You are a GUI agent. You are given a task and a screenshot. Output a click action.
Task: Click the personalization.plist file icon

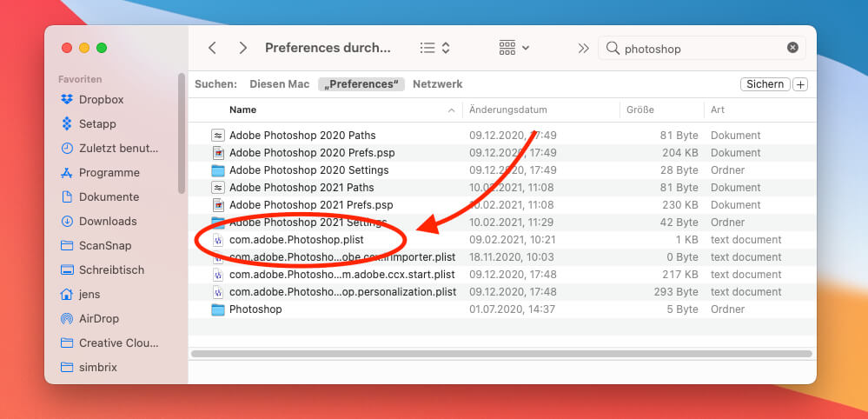[218, 292]
